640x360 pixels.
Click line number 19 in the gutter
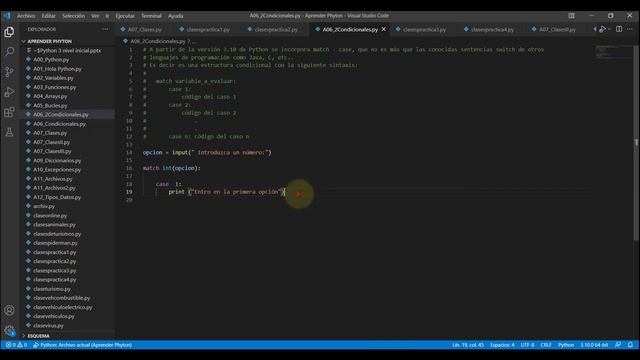point(129,192)
